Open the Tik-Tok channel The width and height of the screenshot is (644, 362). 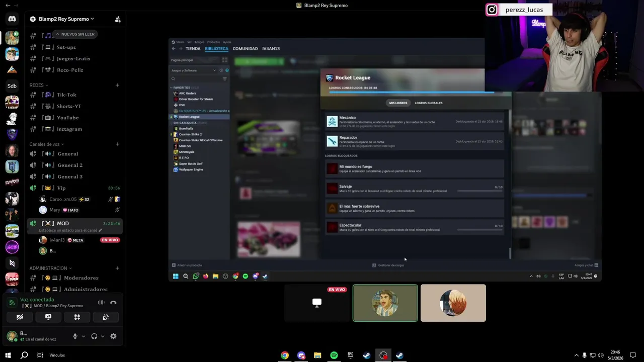74,95
